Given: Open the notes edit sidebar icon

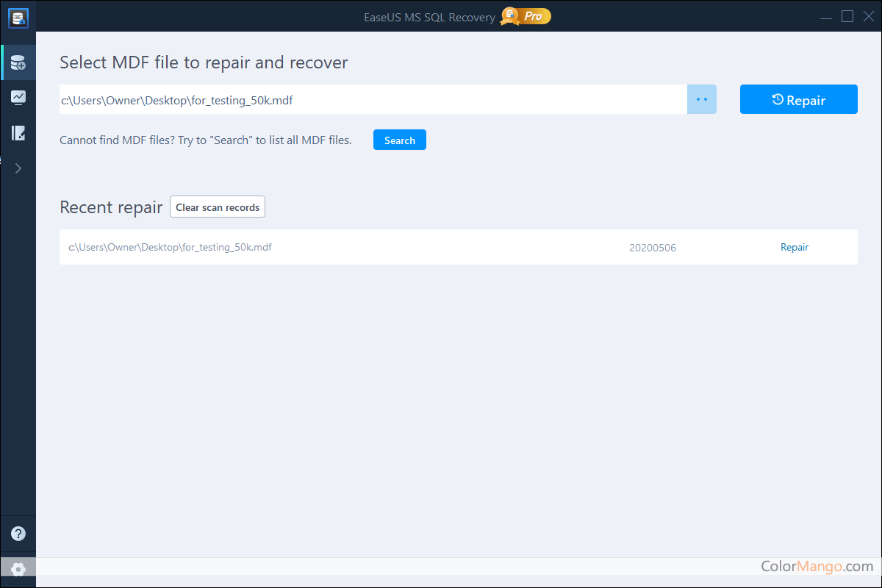Looking at the screenshot, I should tap(18, 133).
